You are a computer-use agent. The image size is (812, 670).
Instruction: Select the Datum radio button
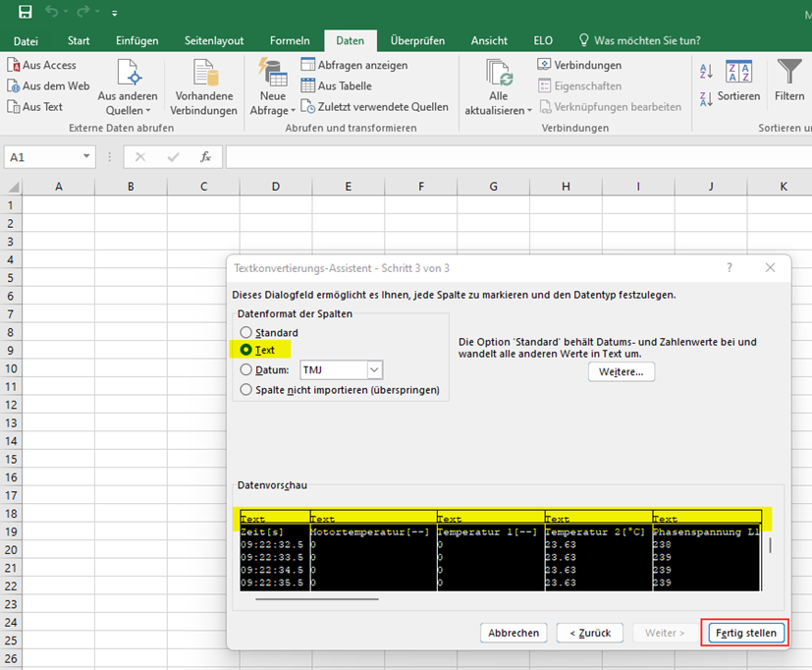(246, 370)
